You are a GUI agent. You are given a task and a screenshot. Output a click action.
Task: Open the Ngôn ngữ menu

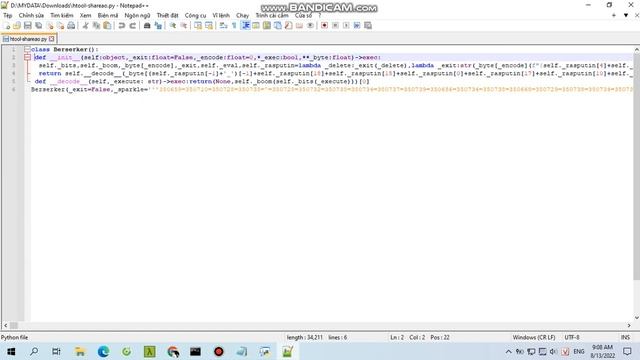[137, 16]
